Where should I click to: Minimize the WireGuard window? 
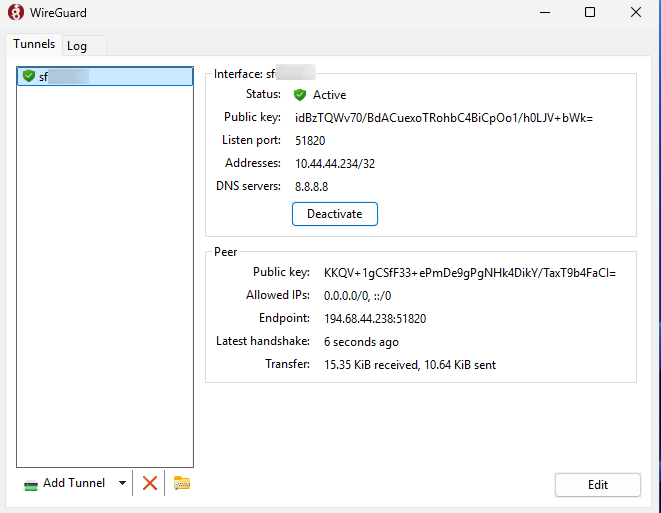pyautogui.click(x=545, y=12)
